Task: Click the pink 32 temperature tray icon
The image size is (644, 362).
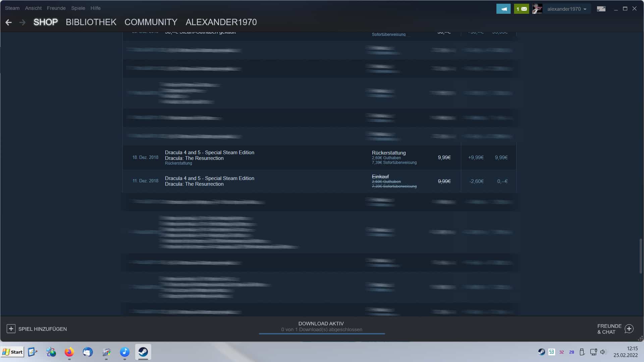Action: pos(561,352)
